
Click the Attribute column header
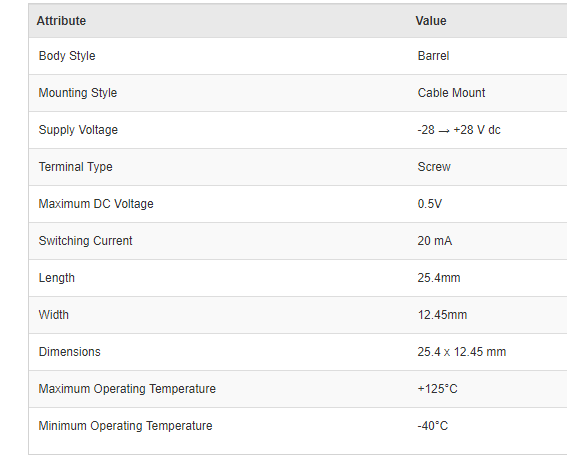[x=61, y=21]
